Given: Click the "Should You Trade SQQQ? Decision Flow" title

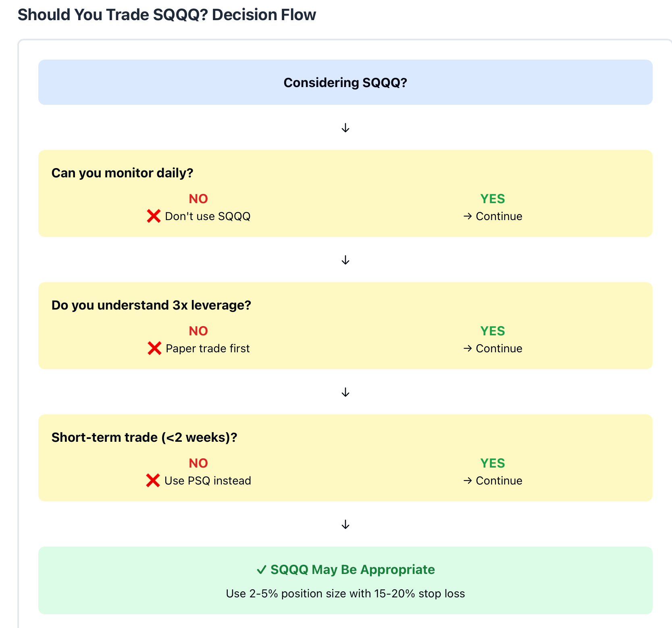Looking at the screenshot, I should tap(167, 15).
